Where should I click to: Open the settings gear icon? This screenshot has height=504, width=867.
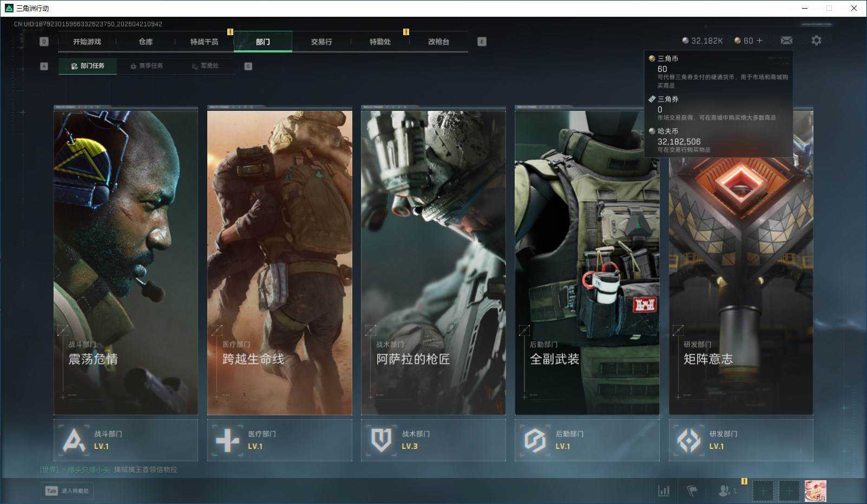pos(816,41)
